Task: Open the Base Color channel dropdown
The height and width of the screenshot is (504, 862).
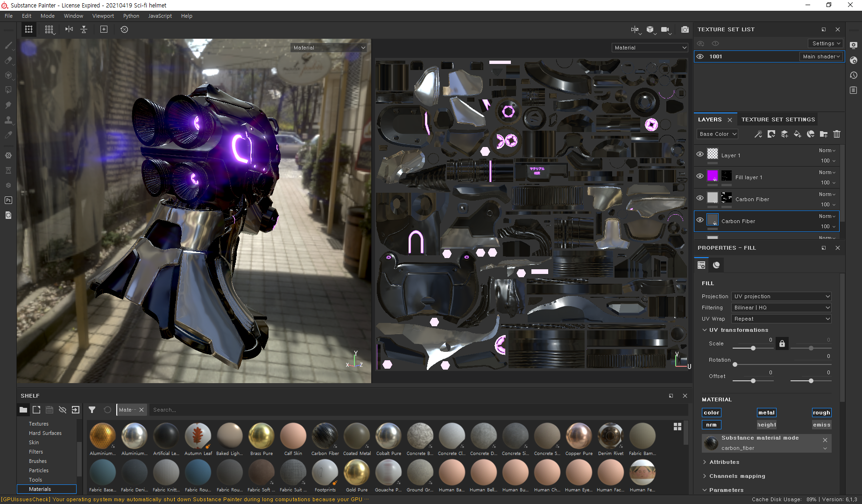Action: [x=718, y=134]
